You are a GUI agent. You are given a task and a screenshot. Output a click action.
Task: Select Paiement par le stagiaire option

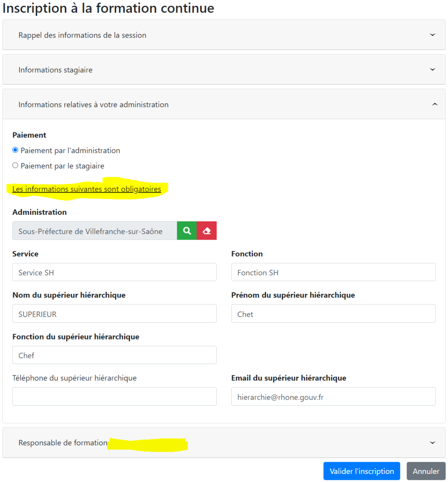[15, 165]
